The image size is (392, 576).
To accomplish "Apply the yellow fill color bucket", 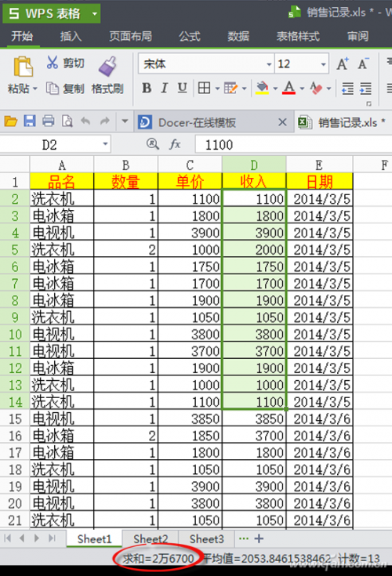I will click(262, 88).
